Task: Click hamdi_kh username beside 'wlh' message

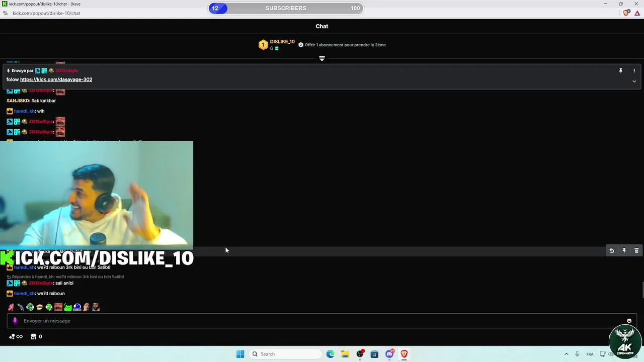Action: point(24,111)
